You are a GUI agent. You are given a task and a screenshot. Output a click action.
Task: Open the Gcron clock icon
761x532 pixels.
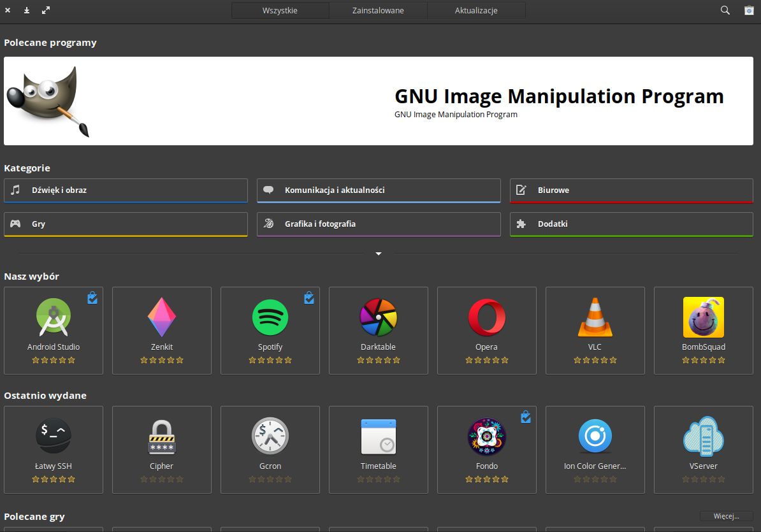[270, 436]
